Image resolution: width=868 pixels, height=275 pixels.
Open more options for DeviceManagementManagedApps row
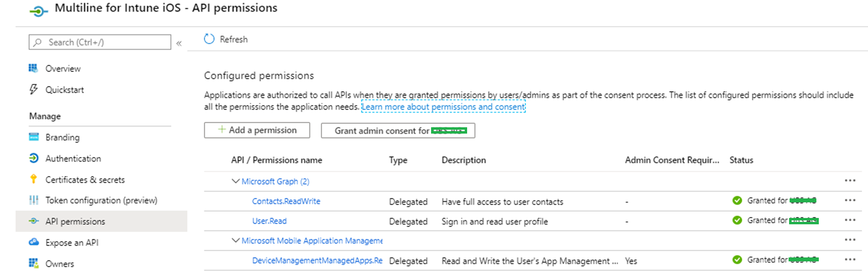[850, 260]
